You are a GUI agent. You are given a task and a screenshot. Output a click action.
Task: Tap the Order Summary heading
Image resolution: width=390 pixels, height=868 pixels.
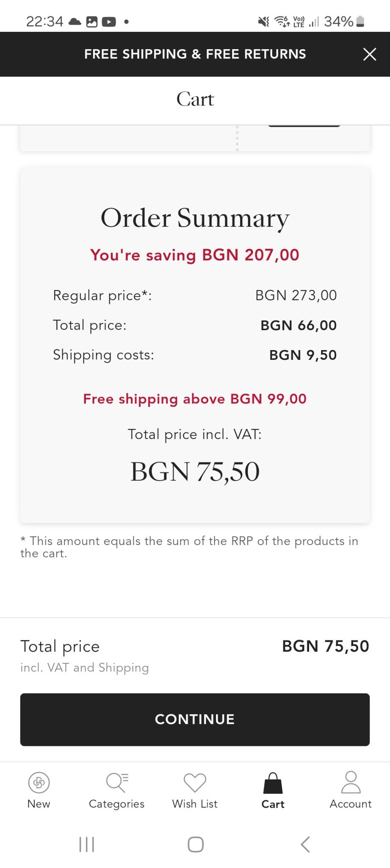pos(195,218)
